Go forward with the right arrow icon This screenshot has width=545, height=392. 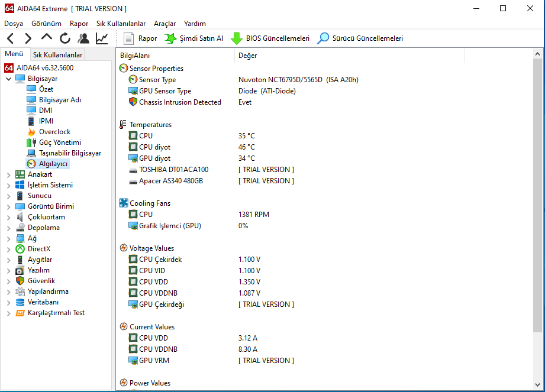point(28,38)
